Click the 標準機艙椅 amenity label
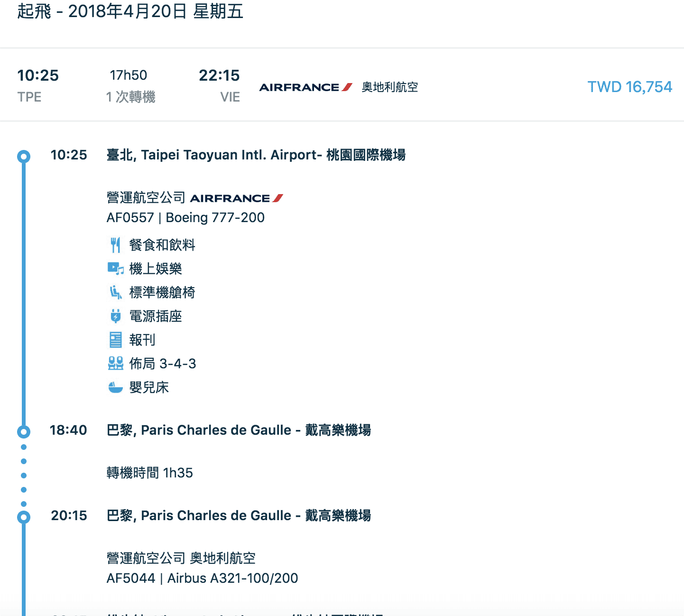The width and height of the screenshot is (684, 616). (x=162, y=292)
